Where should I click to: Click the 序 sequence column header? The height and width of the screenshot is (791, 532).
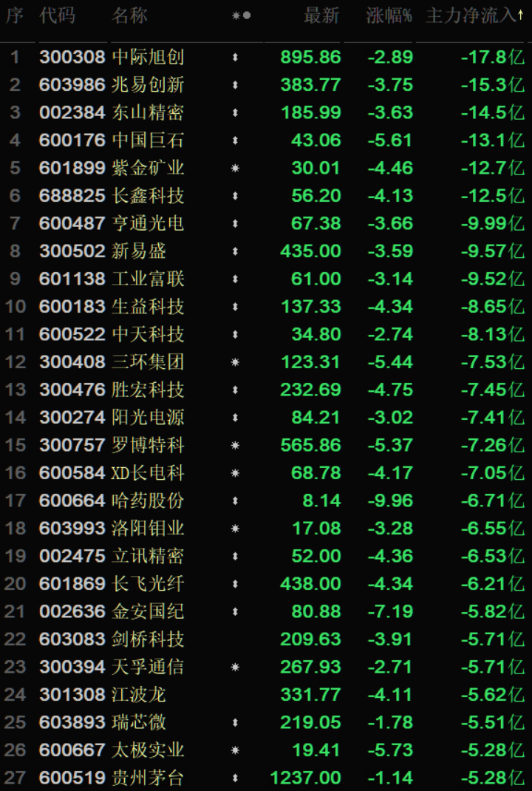click(x=14, y=16)
